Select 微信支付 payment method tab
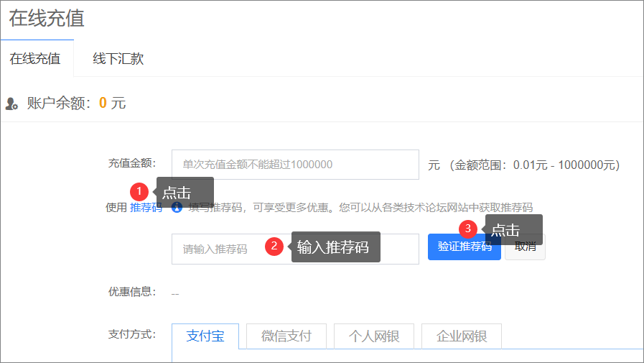 (x=286, y=336)
